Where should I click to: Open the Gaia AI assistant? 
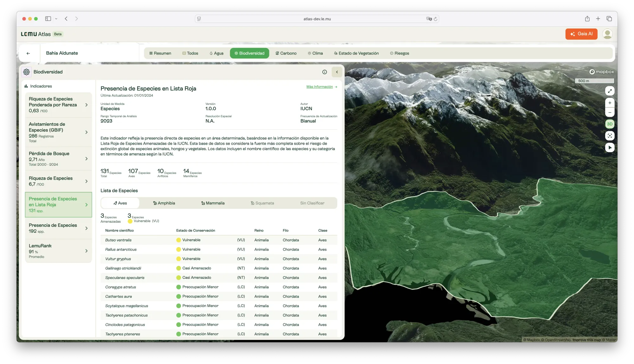coord(581,34)
